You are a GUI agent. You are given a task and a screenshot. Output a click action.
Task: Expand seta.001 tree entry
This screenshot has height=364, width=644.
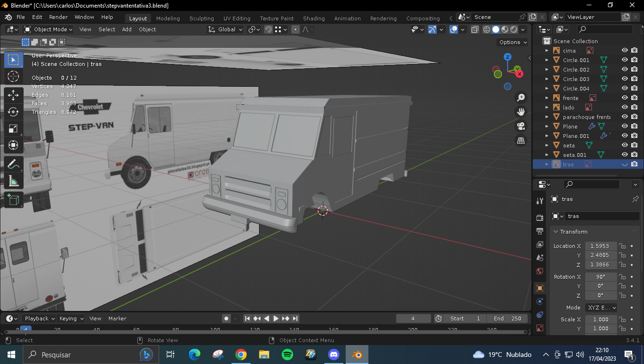pyautogui.click(x=547, y=155)
